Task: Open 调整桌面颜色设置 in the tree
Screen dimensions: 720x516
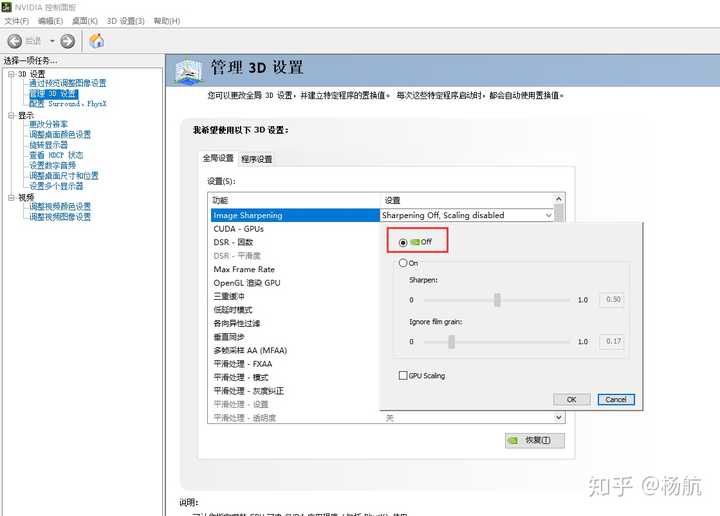Action: (x=60, y=135)
